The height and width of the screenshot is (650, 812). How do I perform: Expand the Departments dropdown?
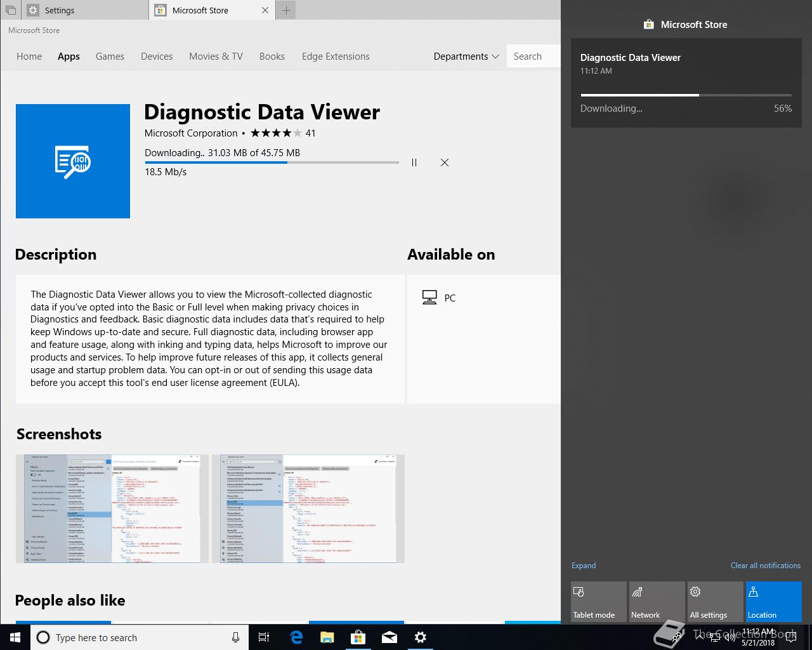click(x=466, y=56)
